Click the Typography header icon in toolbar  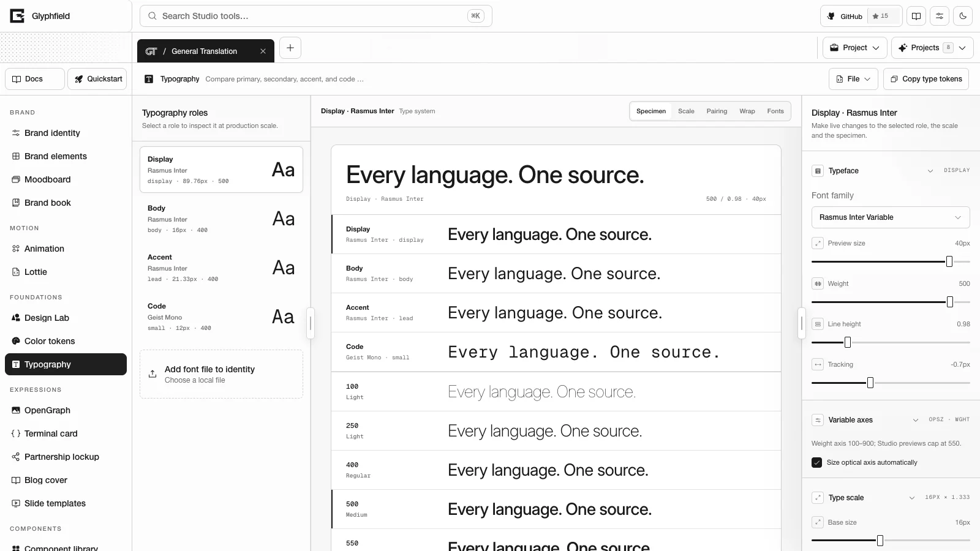(149, 79)
